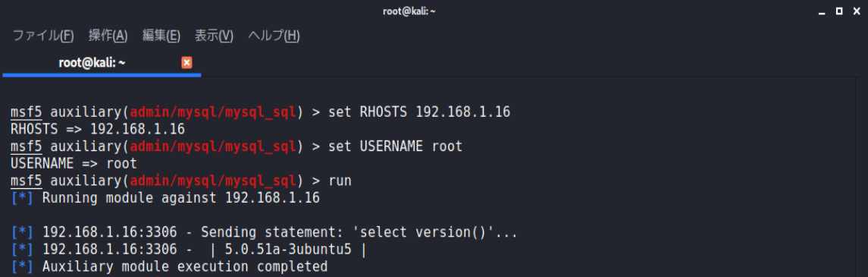This screenshot has width=868, height=277.
Task: Click the 'run' command text
Action: pyautogui.click(x=340, y=181)
